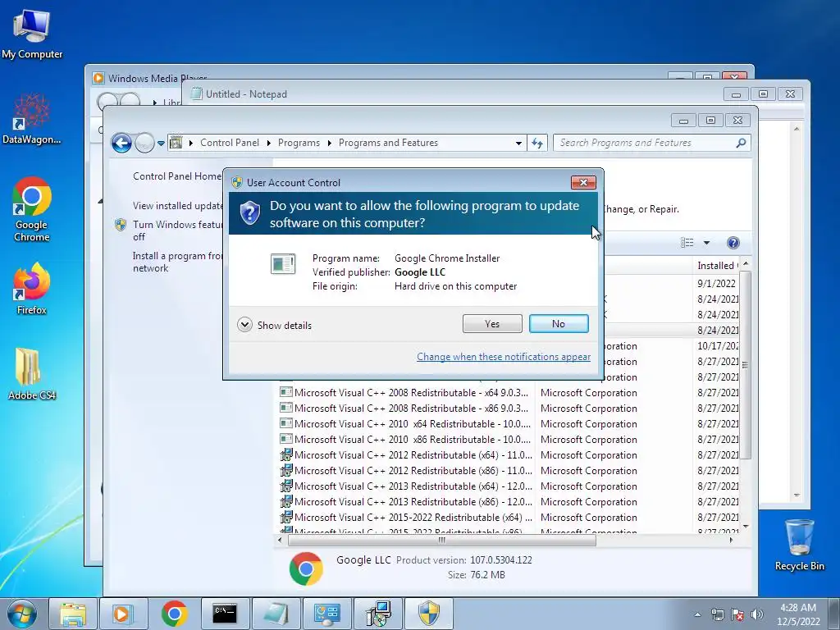Expand Show details in the UAC dialog
The width and height of the screenshot is (840, 630).
pyautogui.click(x=274, y=325)
